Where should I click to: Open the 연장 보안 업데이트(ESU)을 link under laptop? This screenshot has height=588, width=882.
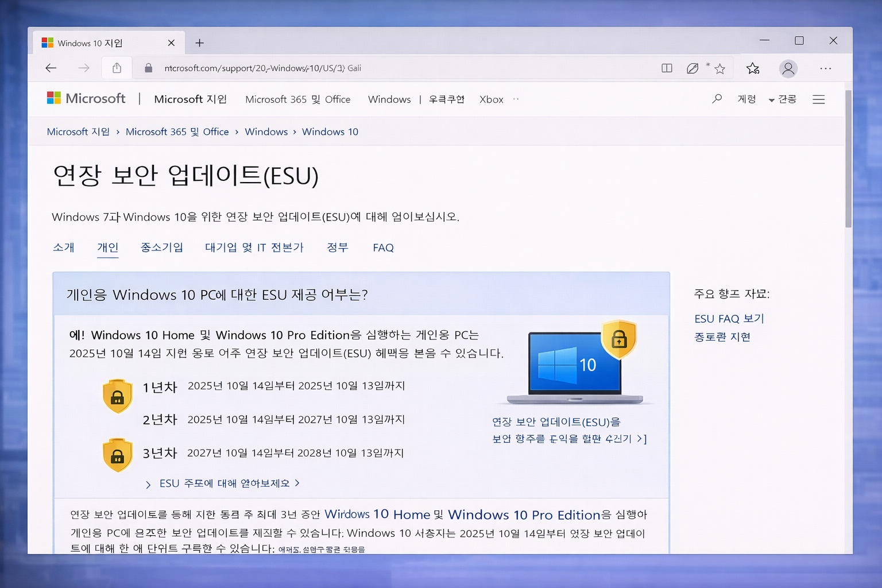[556, 422]
